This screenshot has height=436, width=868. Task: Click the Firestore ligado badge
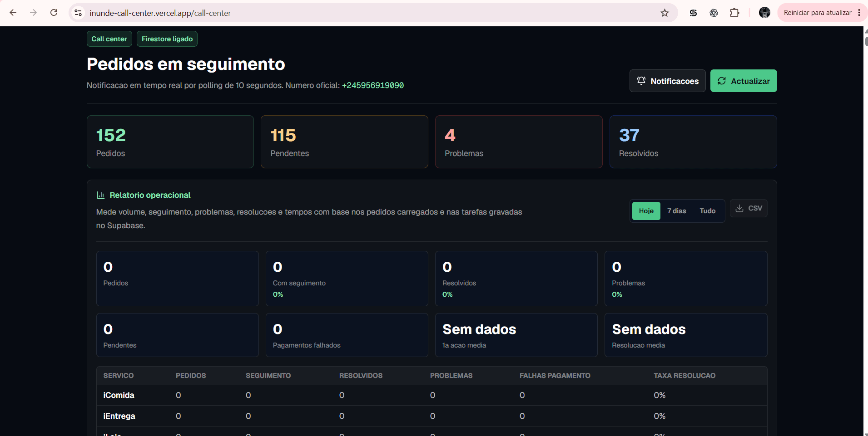tap(167, 39)
